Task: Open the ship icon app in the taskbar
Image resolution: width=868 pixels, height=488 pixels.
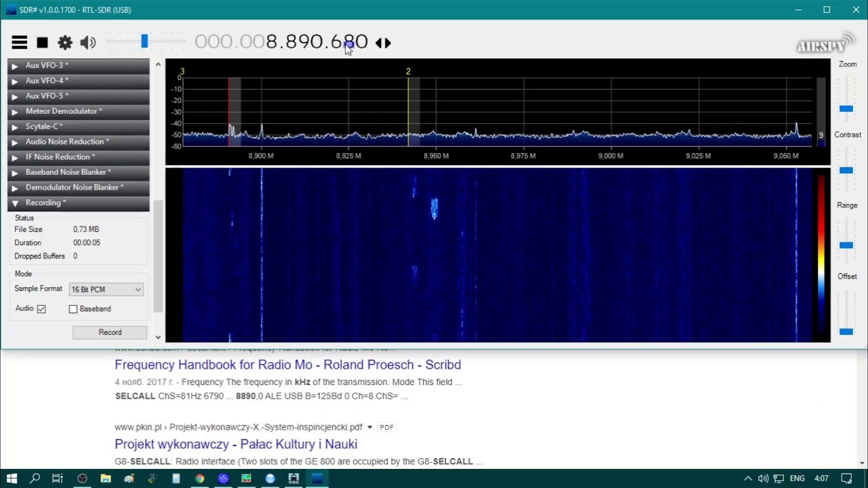Action: coord(294,479)
